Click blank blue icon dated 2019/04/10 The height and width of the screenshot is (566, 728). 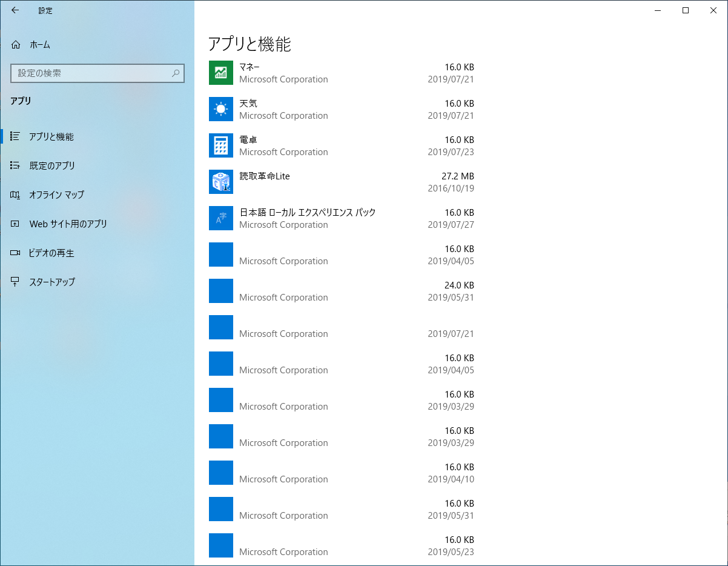point(221,473)
